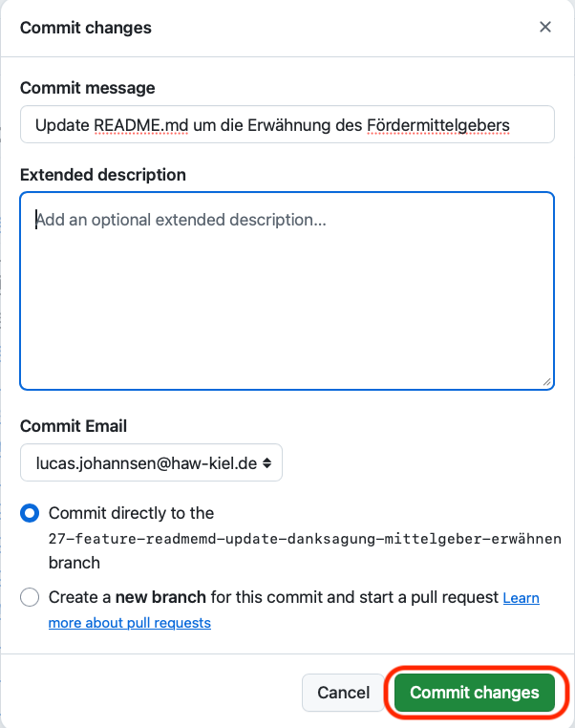575x728 pixels.
Task: Click the text area resize handle
Action: 546,382
